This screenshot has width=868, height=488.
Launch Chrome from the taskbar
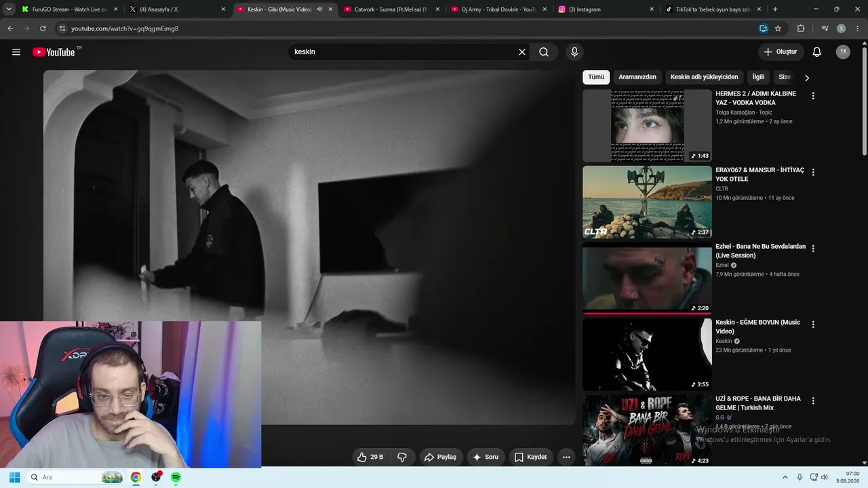click(136, 477)
